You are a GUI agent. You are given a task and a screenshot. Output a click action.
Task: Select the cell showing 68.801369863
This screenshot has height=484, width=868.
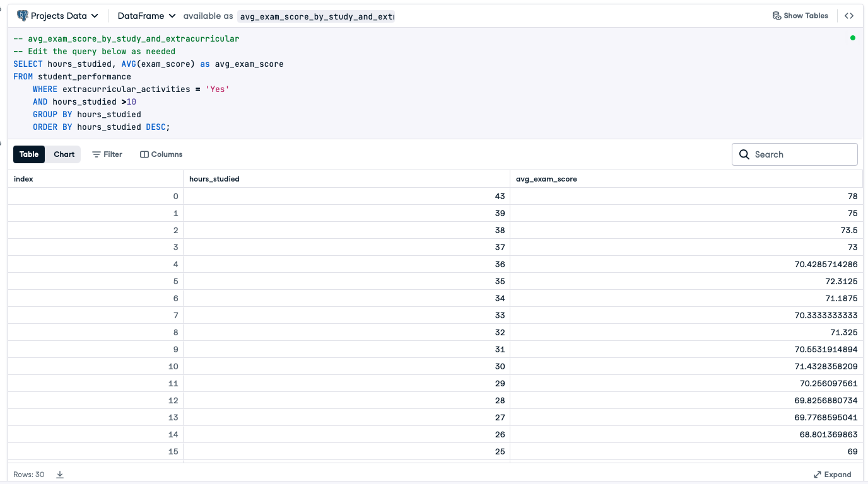686,434
